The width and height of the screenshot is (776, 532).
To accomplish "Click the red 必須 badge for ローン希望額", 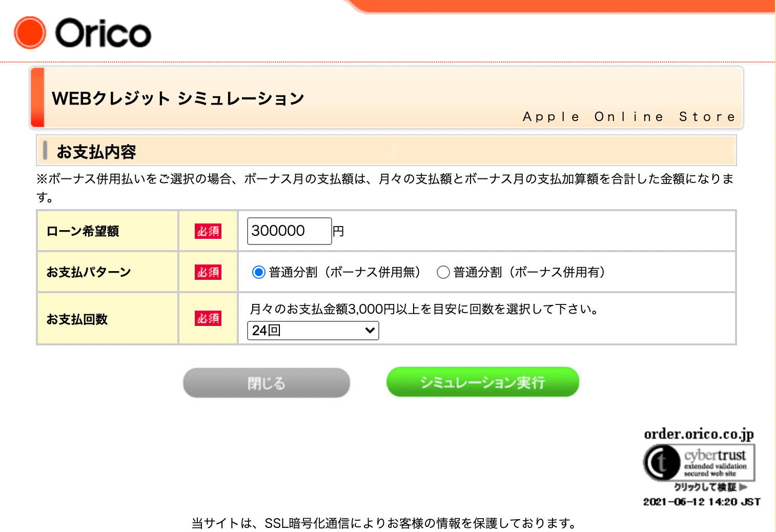I will pyautogui.click(x=208, y=231).
